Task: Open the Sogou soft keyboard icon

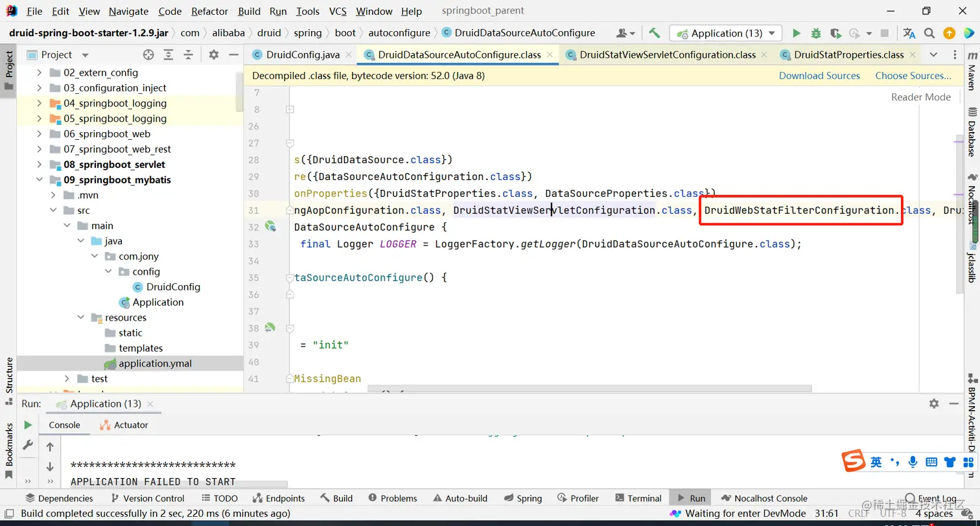Action: coord(931,462)
